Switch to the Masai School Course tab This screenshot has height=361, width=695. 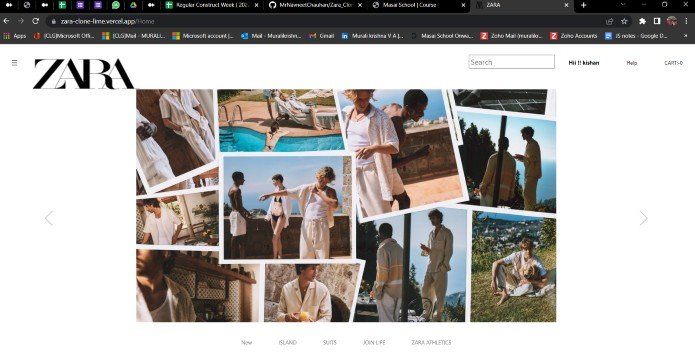point(419,5)
